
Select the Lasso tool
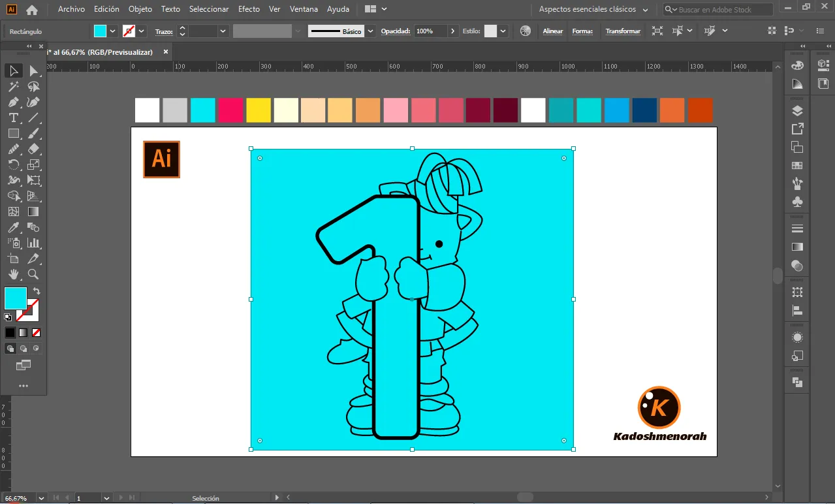33,86
